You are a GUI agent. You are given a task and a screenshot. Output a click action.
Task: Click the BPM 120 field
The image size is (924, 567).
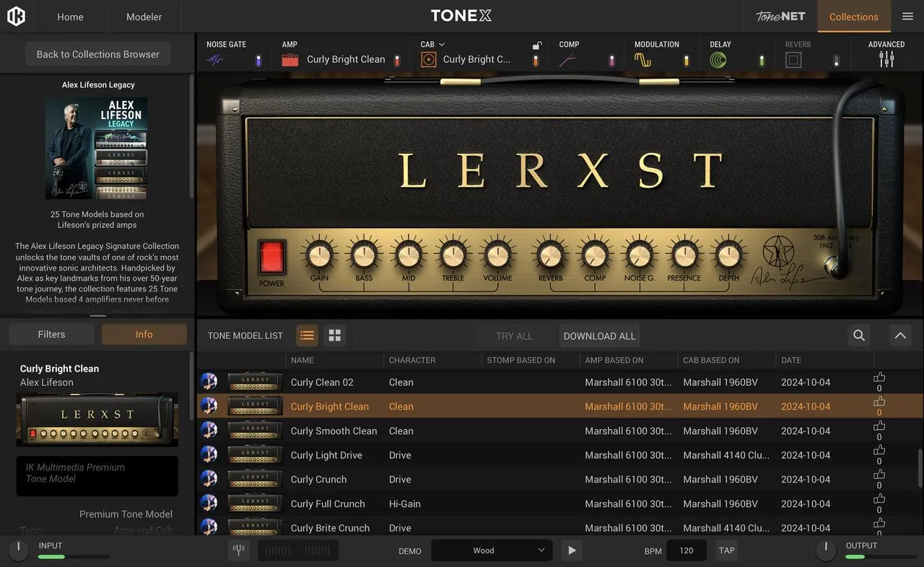[687, 550]
